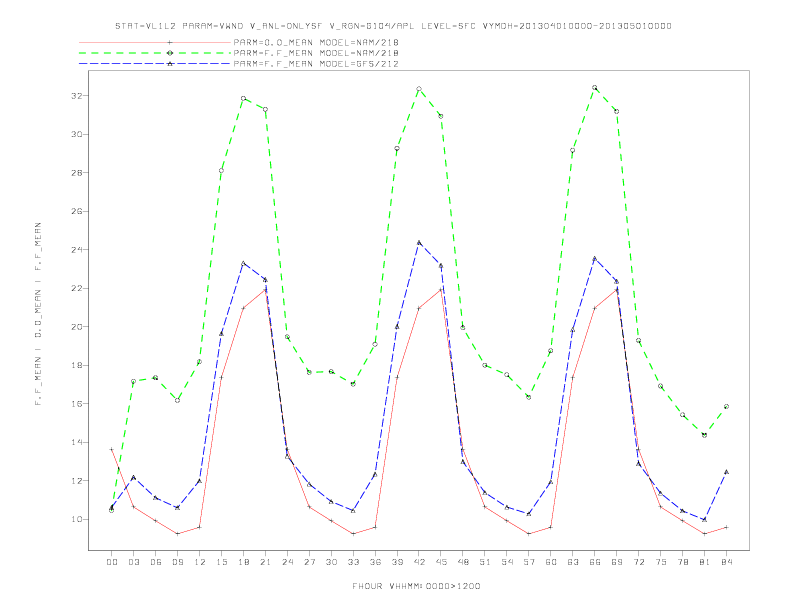The width and height of the screenshot is (792, 612).
Task: Click y-axis tick label 10
Action: point(76,519)
